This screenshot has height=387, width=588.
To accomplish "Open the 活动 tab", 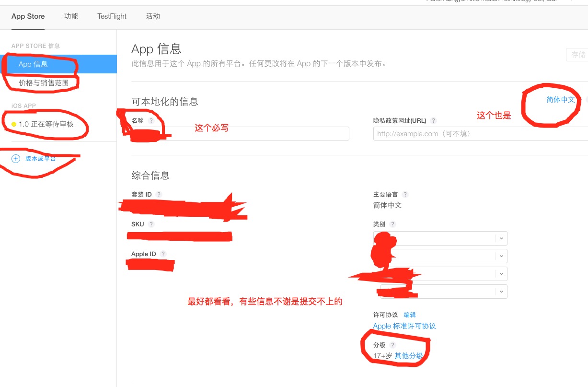I will (153, 16).
